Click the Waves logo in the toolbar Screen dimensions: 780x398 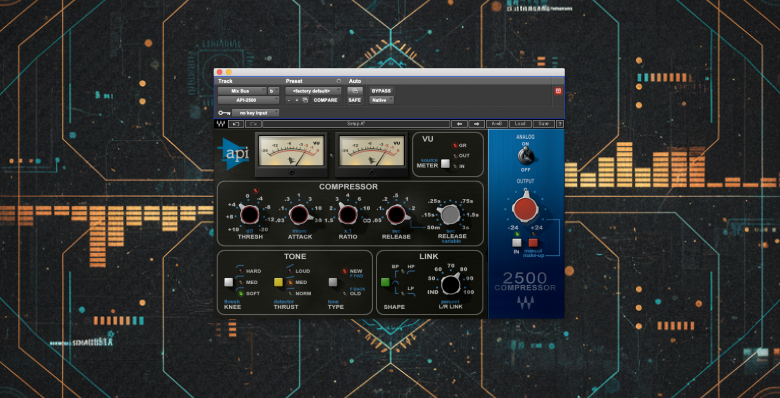point(220,124)
